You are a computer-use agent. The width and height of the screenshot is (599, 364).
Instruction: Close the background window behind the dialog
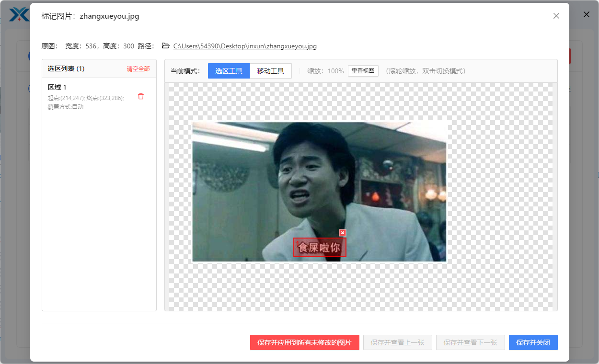point(586,14)
